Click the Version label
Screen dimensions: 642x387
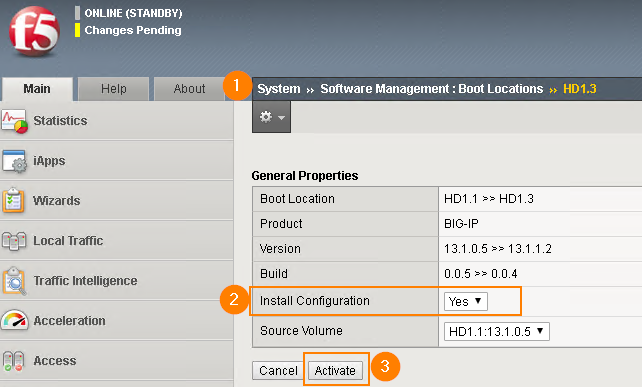[280, 249]
